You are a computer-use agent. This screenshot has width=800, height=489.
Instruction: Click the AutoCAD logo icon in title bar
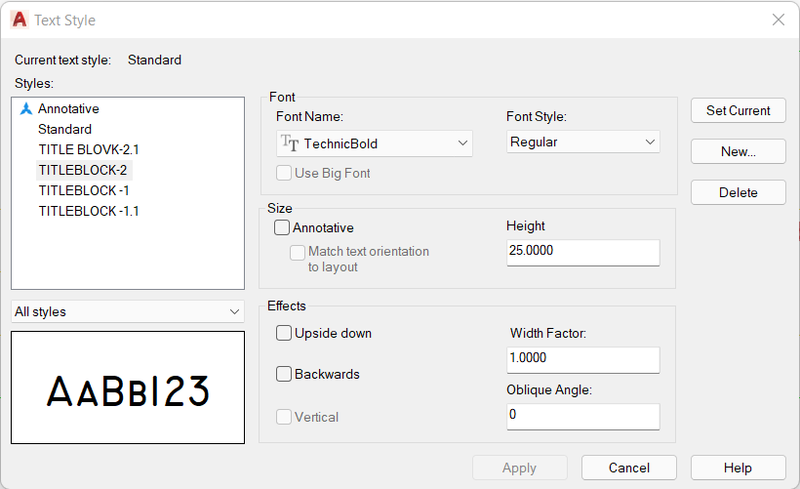[19, 19]
